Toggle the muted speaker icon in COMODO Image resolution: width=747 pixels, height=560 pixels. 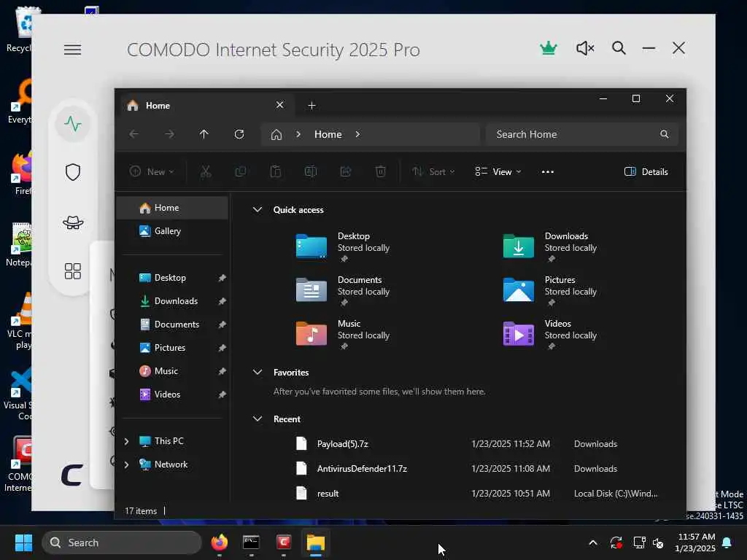[585, 48]
